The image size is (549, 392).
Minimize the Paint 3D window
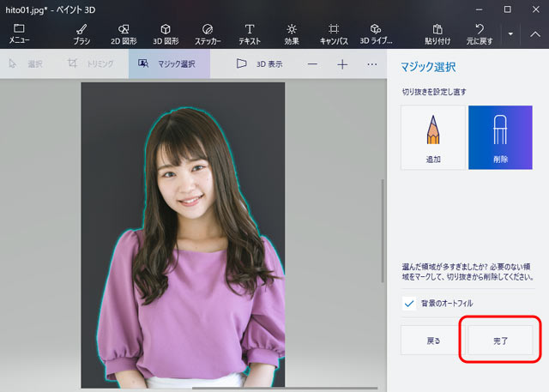pyautogui.click(x=479, y=9)
